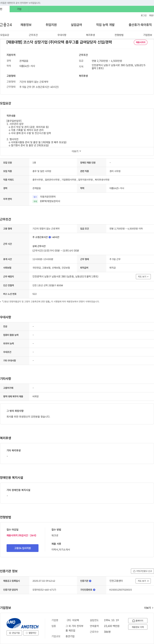Open the 실업급여 menu

pos(76,25)
